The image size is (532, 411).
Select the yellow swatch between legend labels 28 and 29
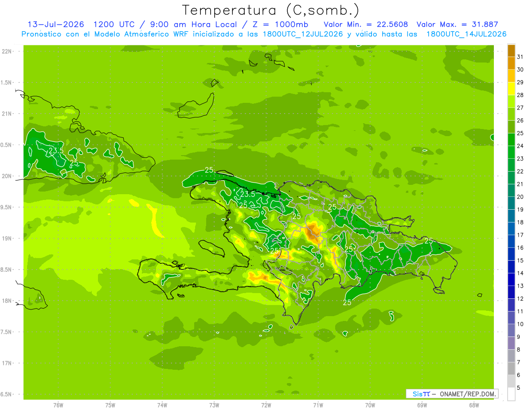click(x=511, y=89)
